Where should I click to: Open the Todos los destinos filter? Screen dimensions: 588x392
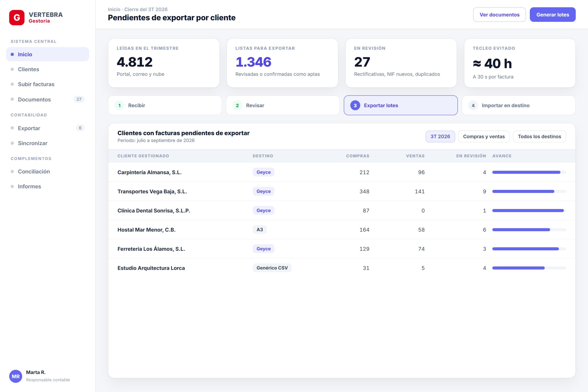[x=539, y=137]
